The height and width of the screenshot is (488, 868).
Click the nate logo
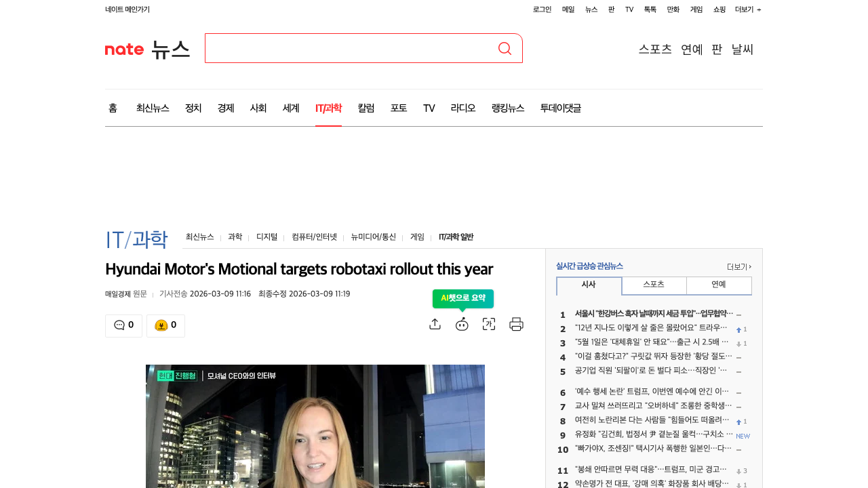(125, 49)
